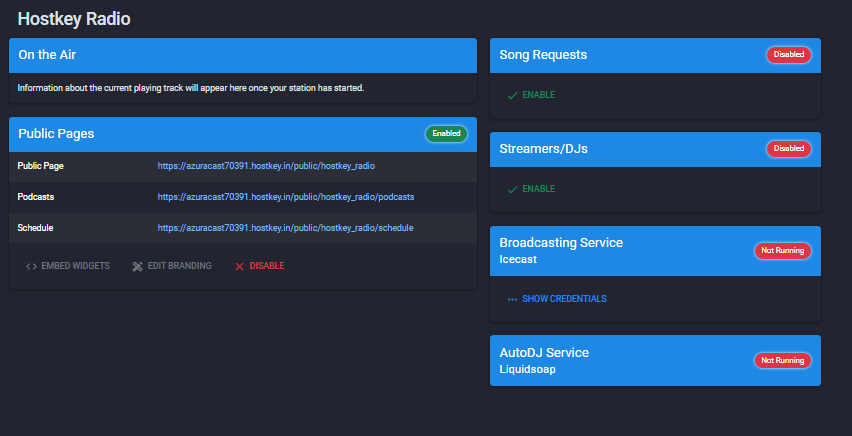
Task: Click the embed widgets code icon
Action: click(31, 266)
